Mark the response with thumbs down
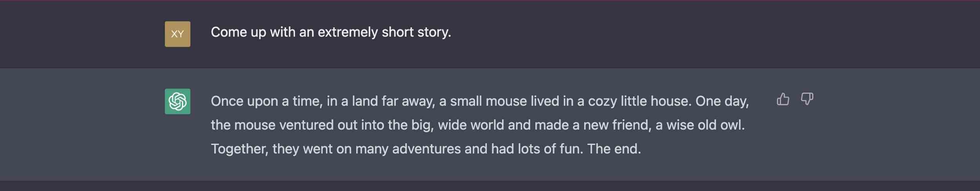Image resolution: width=980 pixels, height=191 pixels. click(807, 99)
